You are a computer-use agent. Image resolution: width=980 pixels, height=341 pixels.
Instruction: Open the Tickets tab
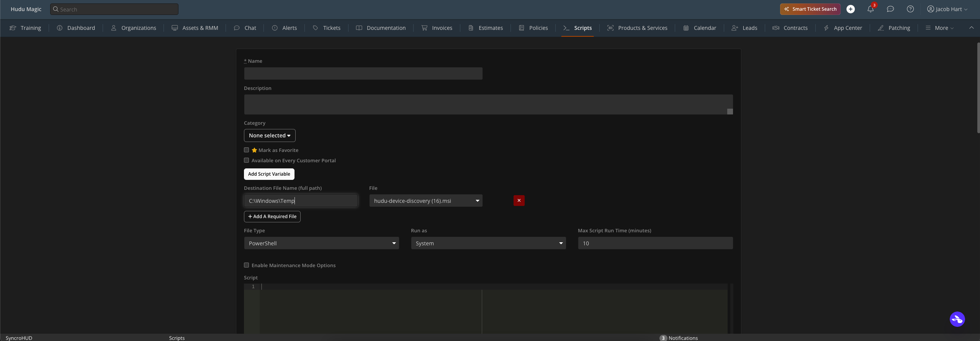pyautogui.click(x=327, y=28)
